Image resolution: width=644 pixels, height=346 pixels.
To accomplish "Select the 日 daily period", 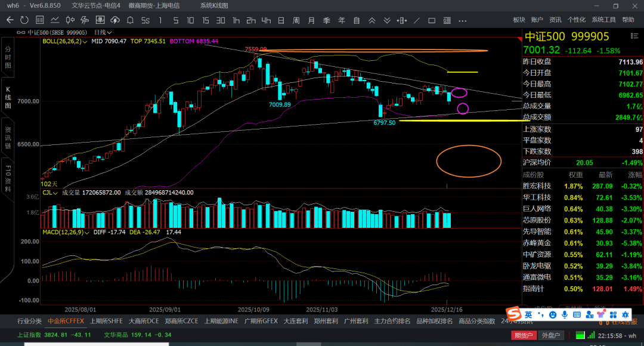I will (281, 20).
